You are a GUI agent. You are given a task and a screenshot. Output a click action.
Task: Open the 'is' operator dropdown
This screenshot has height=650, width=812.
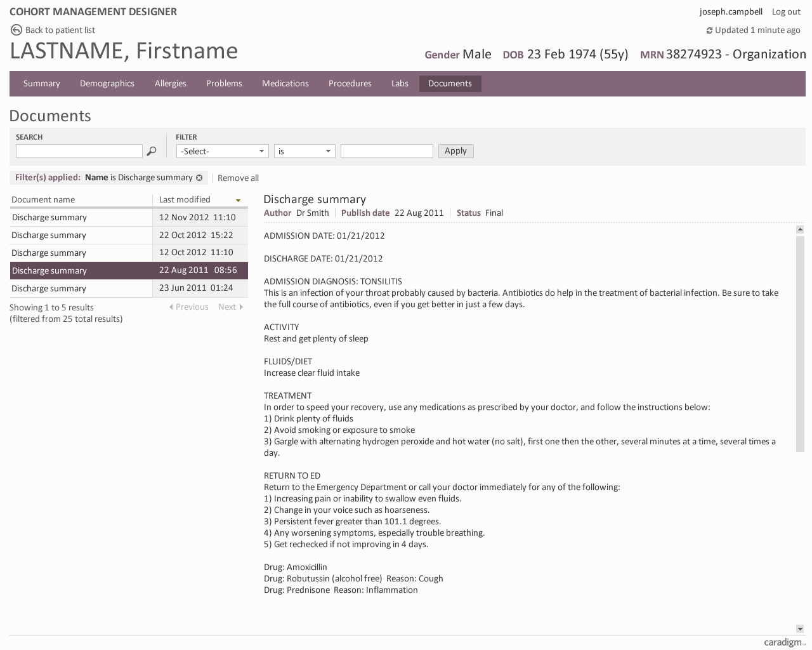click(304, 151)
